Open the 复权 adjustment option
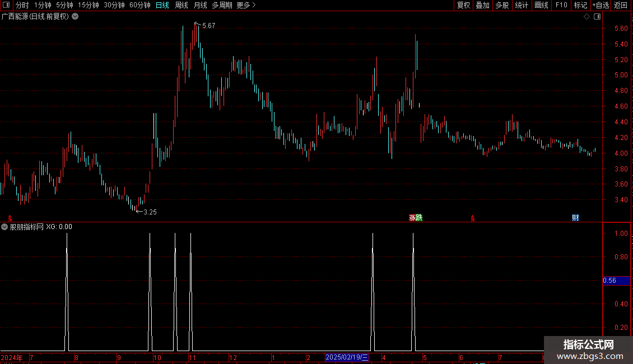 (463, 5)
